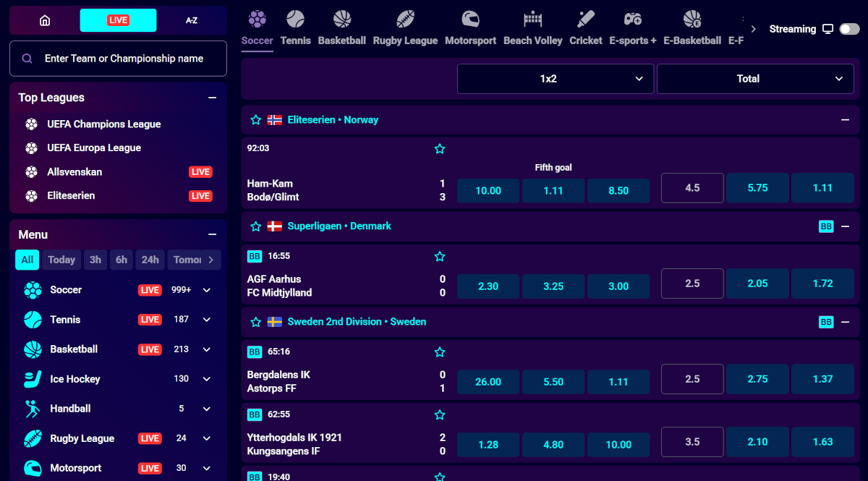868x481 pixels.
Task: Select the Soccer sport icon at top
Action: (257, 20)
